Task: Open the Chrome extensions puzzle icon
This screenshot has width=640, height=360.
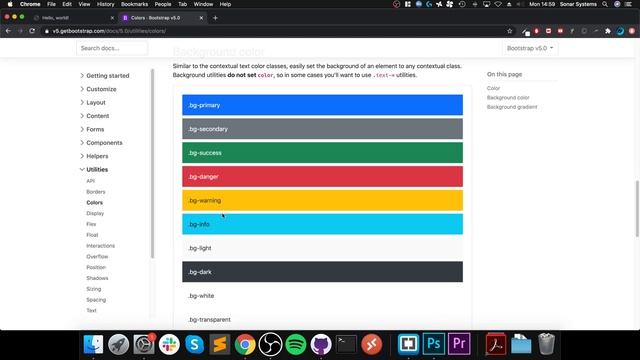Action: click(x=608, y=31)
